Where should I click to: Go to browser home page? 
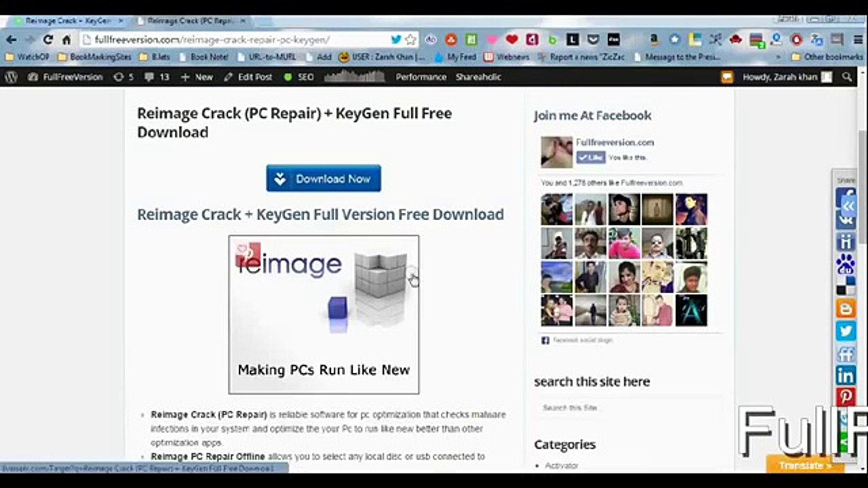click(66, 40)
